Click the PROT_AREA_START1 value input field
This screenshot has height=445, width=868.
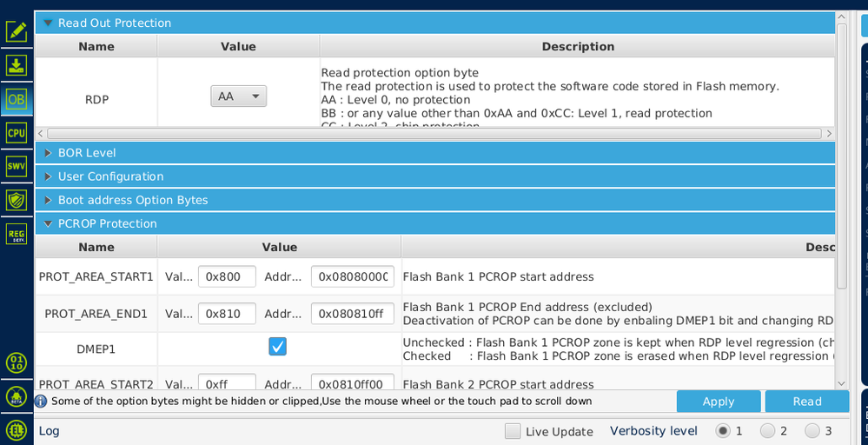pyautogui.click(x=227, y=276)
